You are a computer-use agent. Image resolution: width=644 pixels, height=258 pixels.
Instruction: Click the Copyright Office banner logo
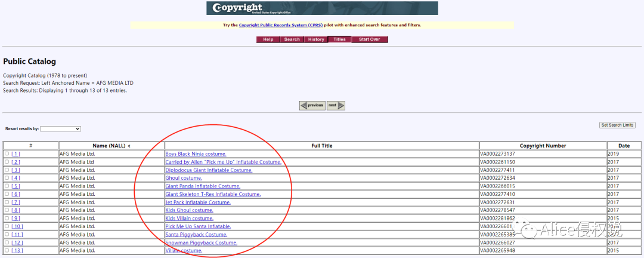click(x=322, y=8)
